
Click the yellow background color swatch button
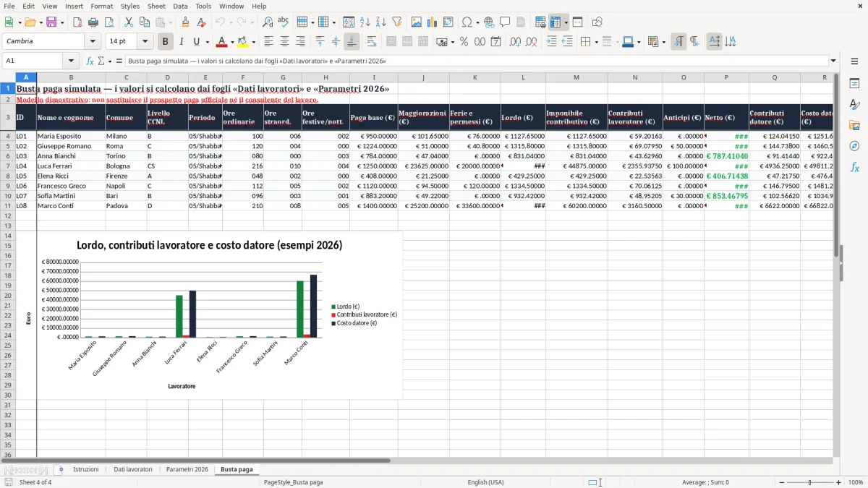point(243,42)
